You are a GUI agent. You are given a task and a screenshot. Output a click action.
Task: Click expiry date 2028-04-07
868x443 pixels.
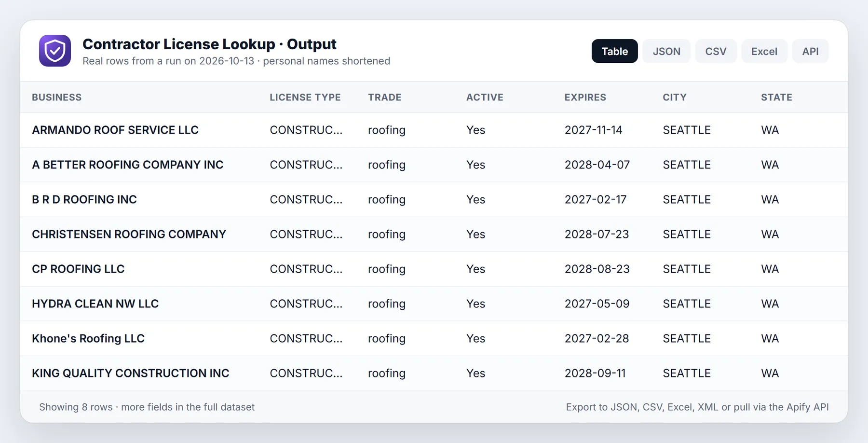[x=597, y=165]
